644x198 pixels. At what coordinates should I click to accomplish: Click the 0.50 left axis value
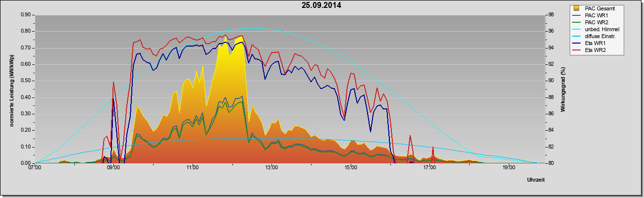(x=26, y=81)
